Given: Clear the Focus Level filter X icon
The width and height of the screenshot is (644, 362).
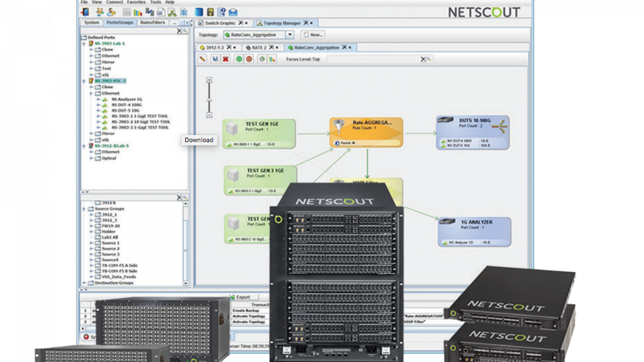Looking at the screenshot, I should [423, 59].
